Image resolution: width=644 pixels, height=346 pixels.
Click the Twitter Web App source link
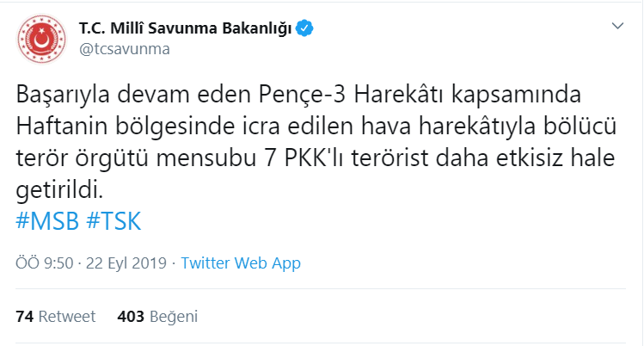click(241, 263)
